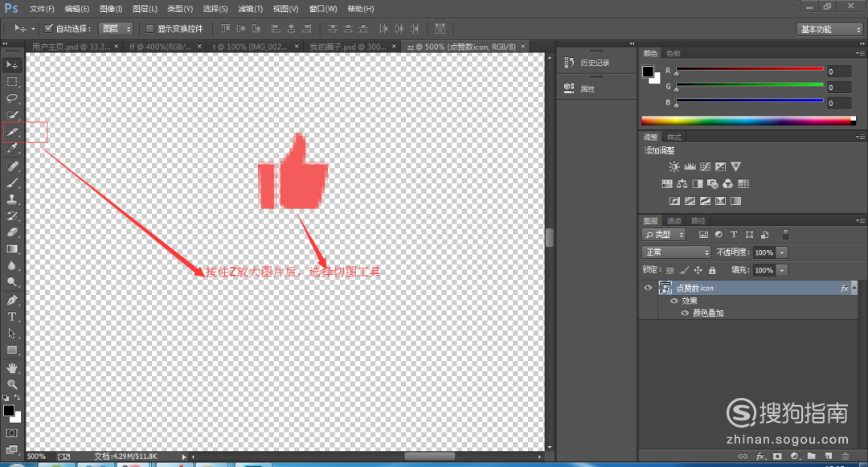This screenshot has height=467, width=868.
Task: Open the 文件(F) menu
Action: point(42,9)
